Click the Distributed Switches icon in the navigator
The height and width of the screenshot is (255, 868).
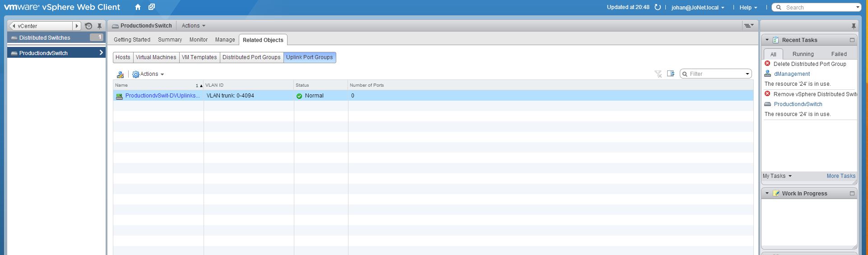pyautogui.click(x=14, y=38)
